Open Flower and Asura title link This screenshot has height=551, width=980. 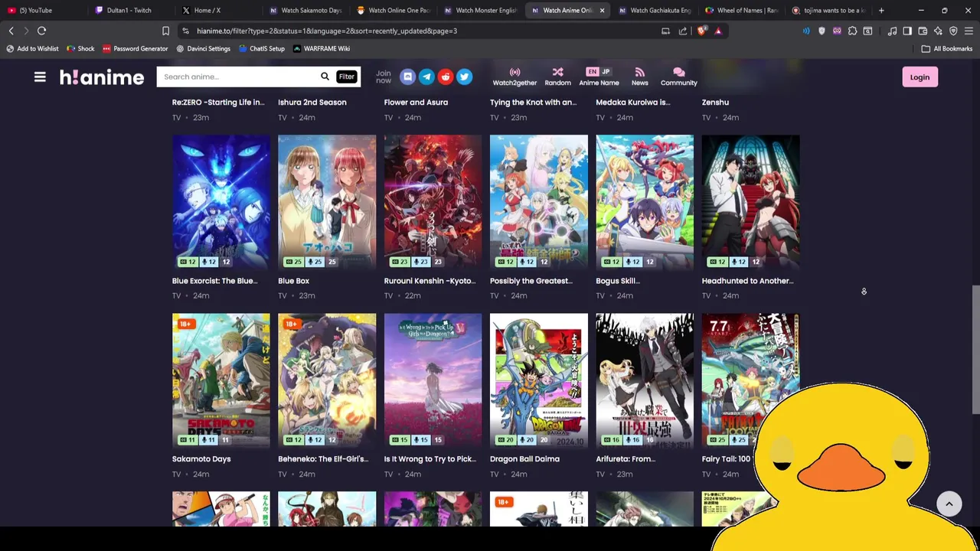[416, 103]
